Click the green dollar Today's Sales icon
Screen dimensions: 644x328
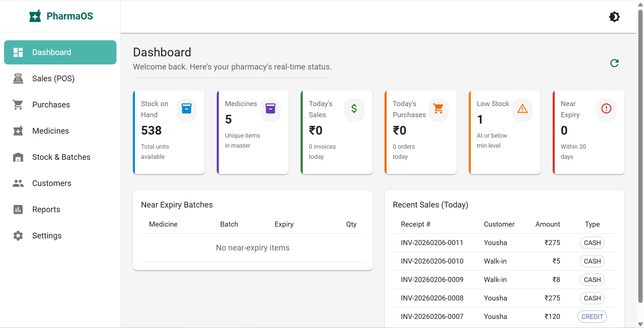[x=354, y=109]
